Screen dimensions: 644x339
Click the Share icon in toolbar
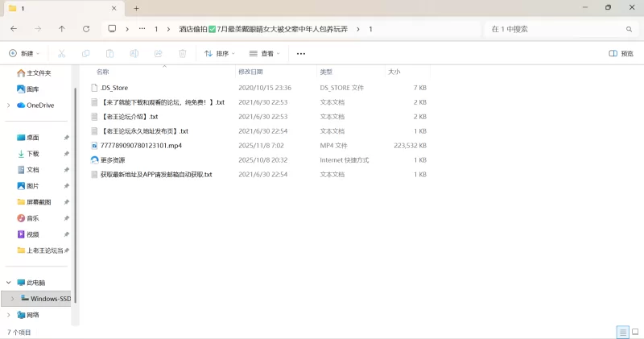159,53
